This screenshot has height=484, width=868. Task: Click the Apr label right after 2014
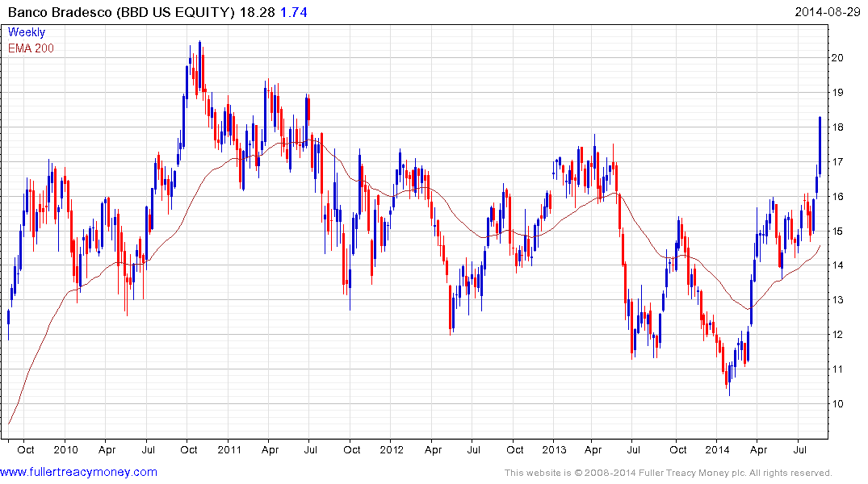[x=758, y=449]
